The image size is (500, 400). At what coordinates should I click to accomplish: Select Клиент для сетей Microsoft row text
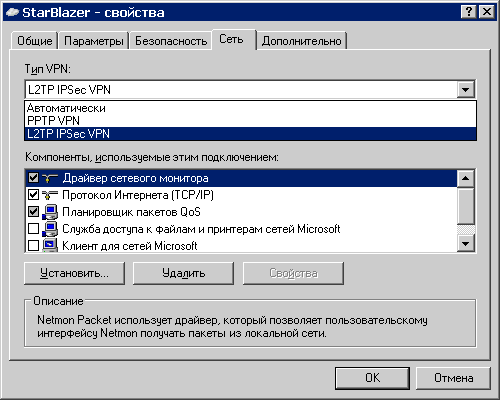[130, 246]
